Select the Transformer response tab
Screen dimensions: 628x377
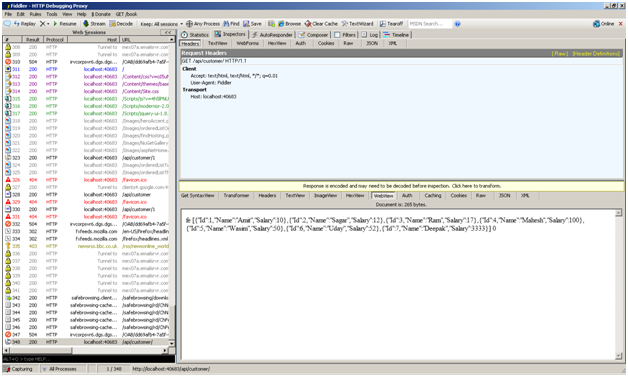click(x=236, y=196)
